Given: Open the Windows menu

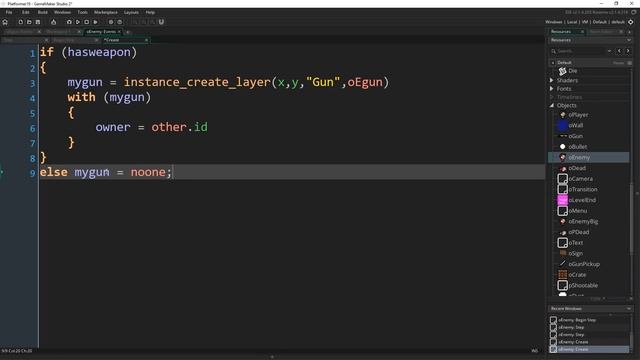Looking at the screenshot, I should (62, 12).
